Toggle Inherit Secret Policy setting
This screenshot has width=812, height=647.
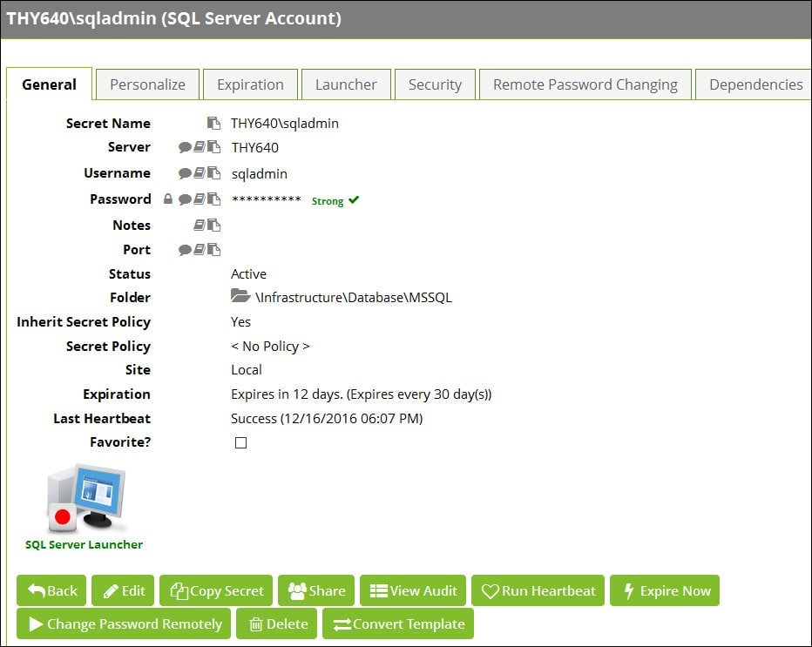click(x=240, y=321)
